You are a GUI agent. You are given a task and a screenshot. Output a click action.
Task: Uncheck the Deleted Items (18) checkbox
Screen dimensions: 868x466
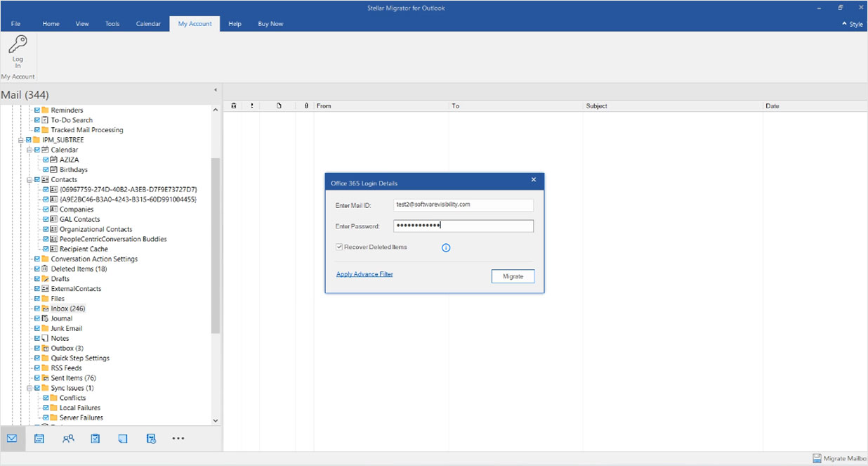tap(37, 268)
